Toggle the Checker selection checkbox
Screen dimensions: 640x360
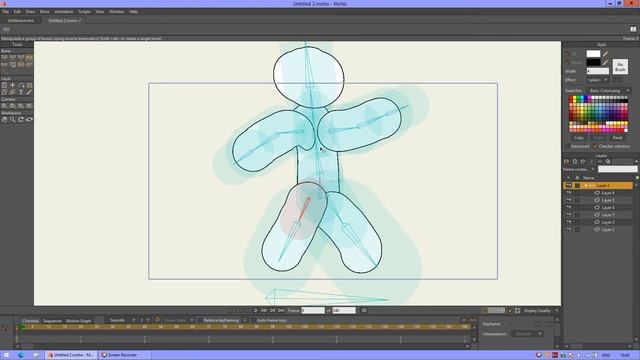[595, 146]
